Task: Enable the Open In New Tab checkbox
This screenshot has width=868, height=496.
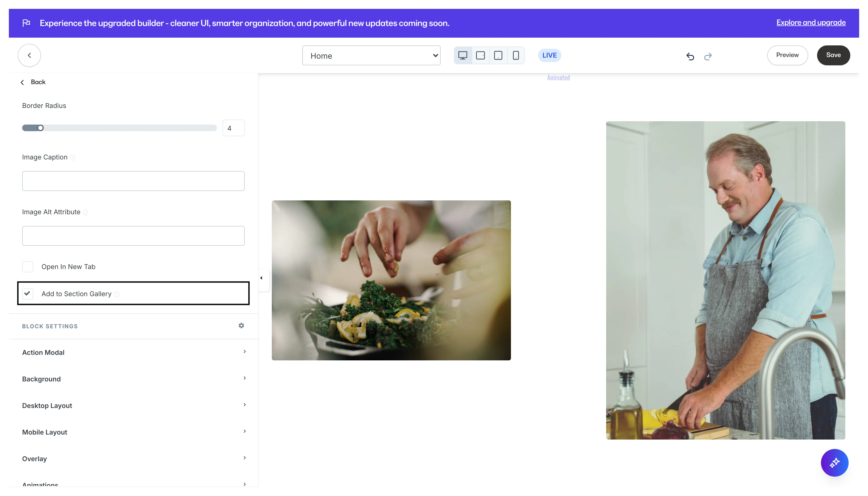Action: pos(28,267)
